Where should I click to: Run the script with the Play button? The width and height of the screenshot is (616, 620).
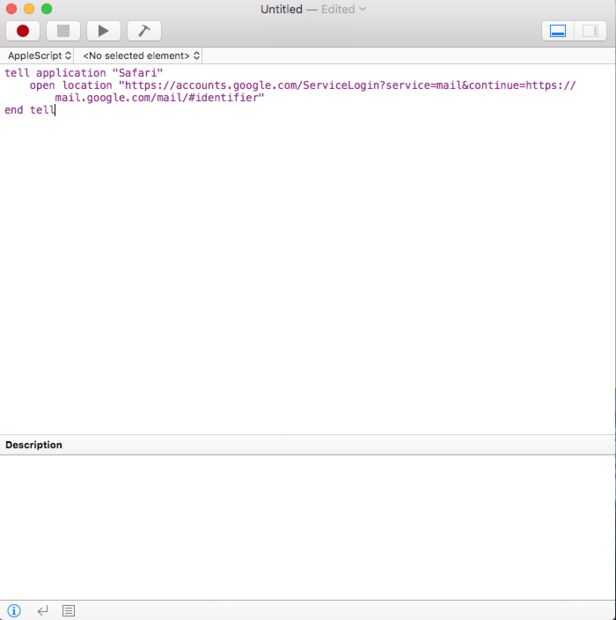104,31
